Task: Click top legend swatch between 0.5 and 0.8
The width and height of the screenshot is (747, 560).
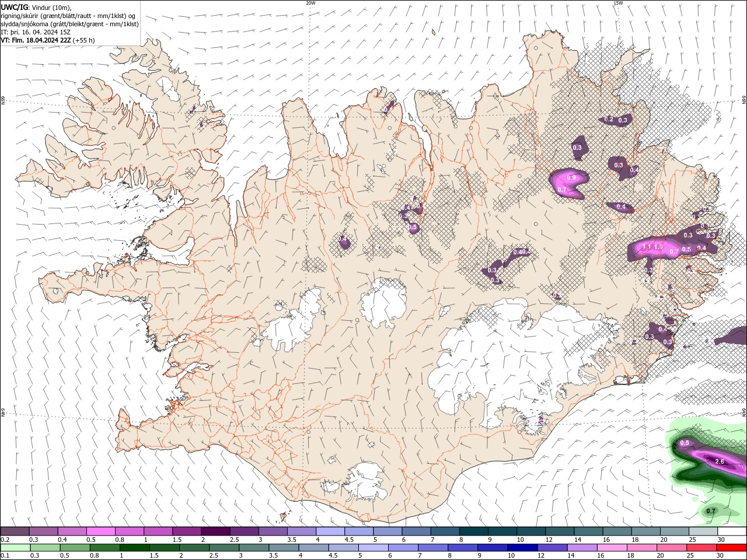Action: click(101, 531)
